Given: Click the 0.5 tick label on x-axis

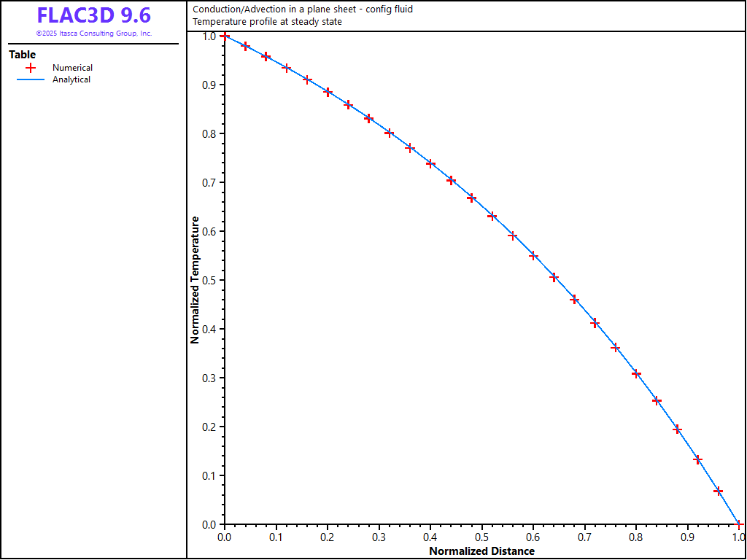Looking at the screenshot, I should pos(481,537).
